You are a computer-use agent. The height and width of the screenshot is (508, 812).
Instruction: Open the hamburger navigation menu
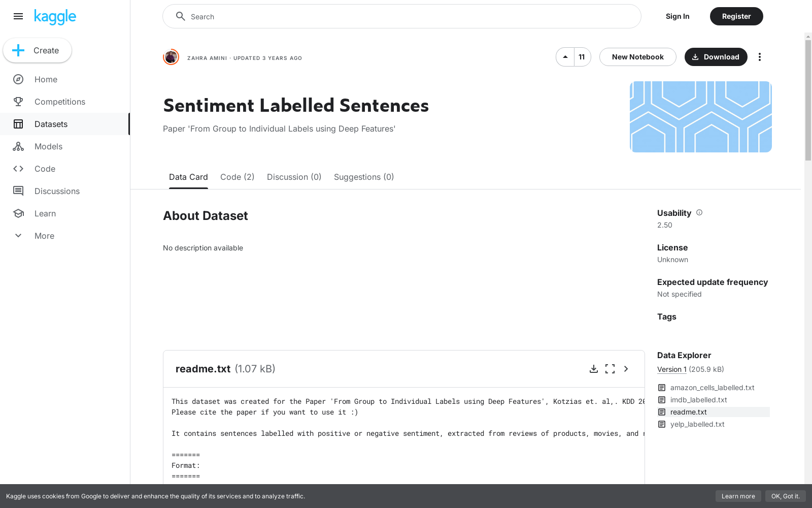[x=18, y=16]
